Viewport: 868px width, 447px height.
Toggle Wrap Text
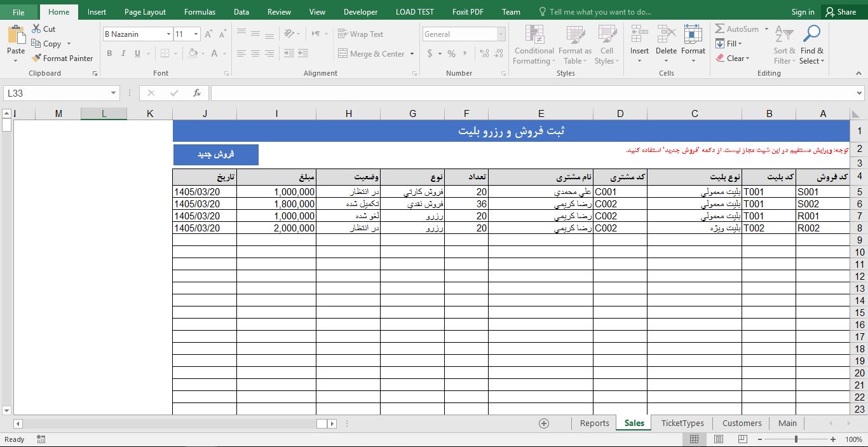pos(361,34)
